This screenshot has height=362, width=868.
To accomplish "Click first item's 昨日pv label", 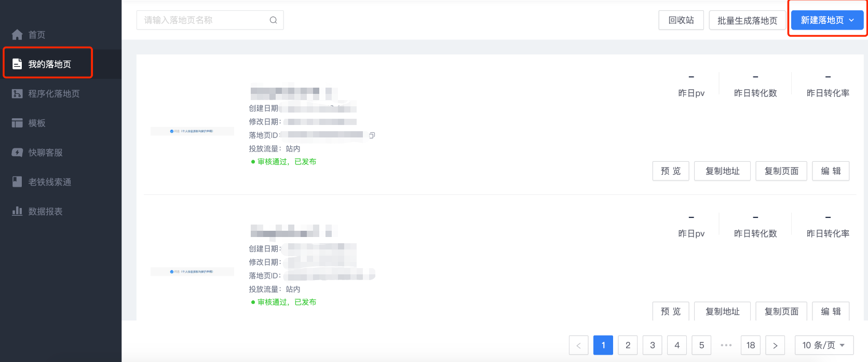I will [x=691, y=93].
